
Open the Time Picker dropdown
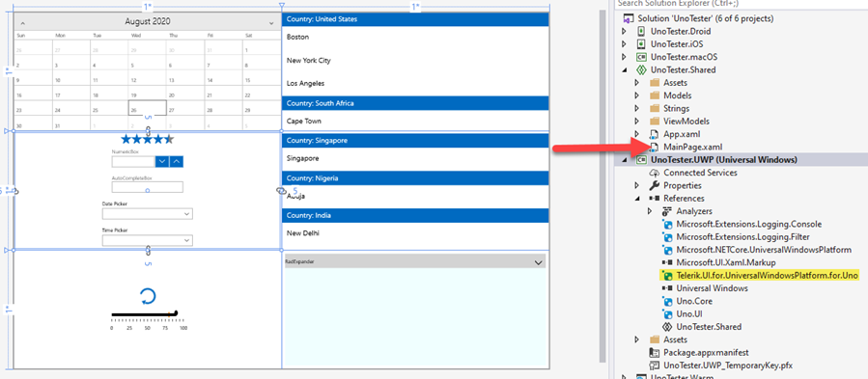pyautogui.click(x=186, y=240)
